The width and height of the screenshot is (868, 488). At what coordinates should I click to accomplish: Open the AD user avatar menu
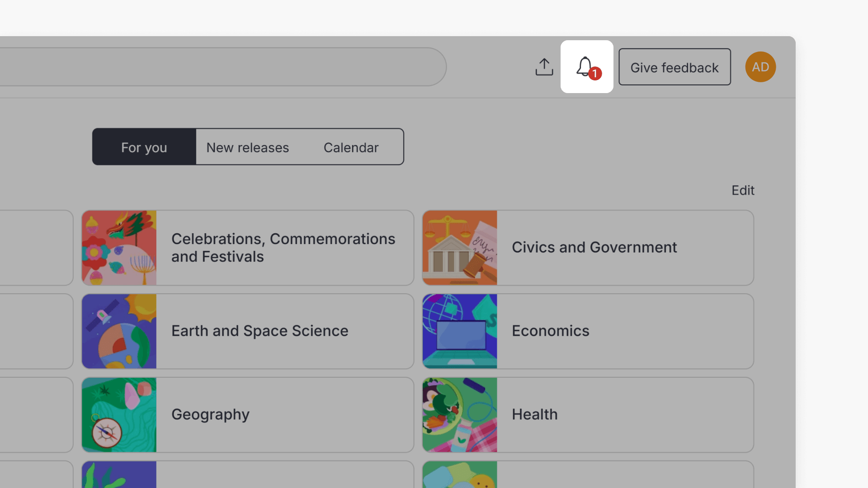760,67
